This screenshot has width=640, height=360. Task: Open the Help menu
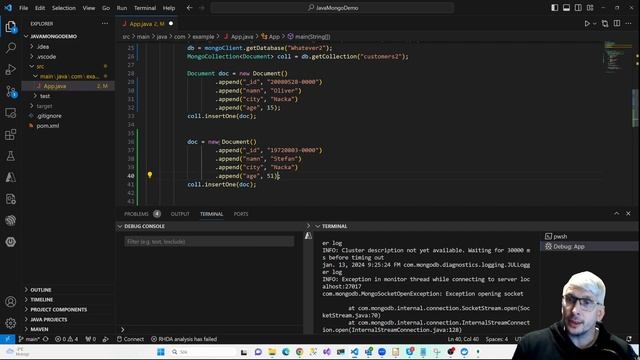pos(169,8)
